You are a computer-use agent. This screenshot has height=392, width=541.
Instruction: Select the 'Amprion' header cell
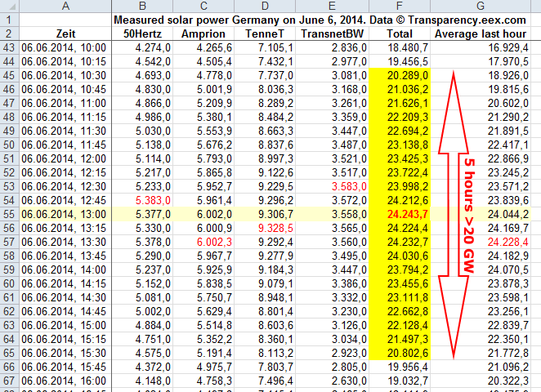(203, 33)
